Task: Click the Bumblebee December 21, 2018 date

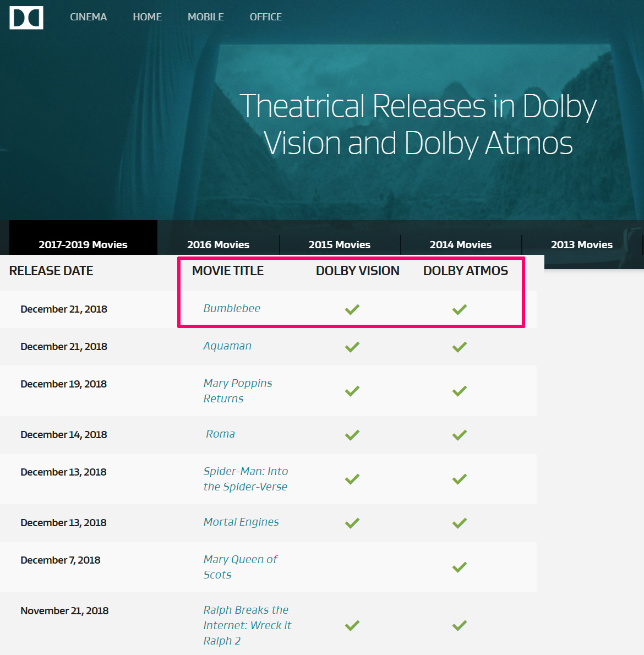Action: pyautogui.click(x=64, y=309)
